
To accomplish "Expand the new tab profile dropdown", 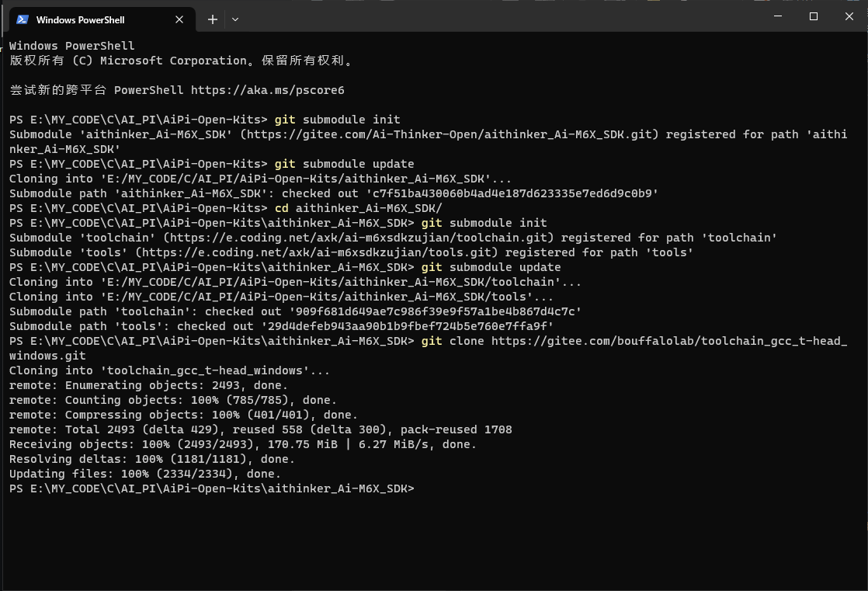I will [x=235, y=19].
